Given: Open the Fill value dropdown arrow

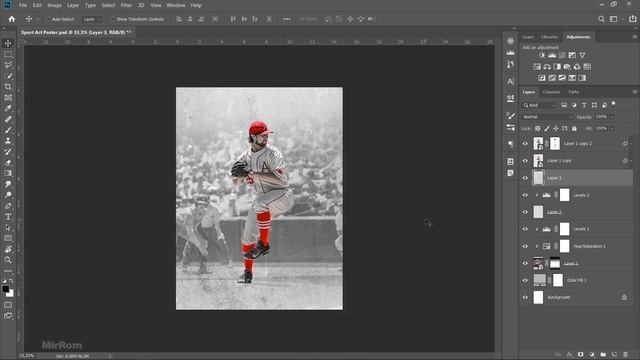Looking at the screenshot, I should click(611, 129).
